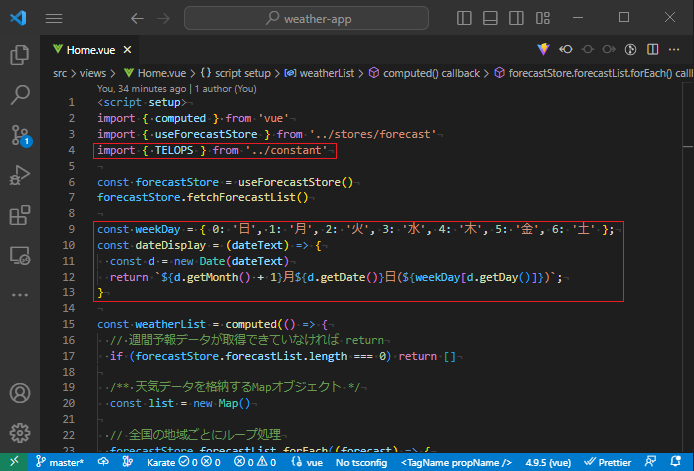Screen dimensions: 694x471
Task: Toggle the secondary side bar
Action: coord(516,18)
